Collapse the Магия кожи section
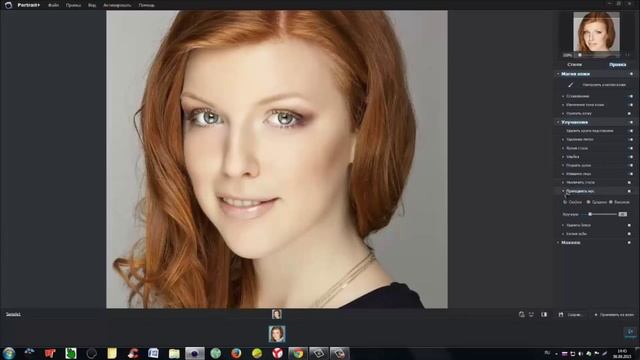The width and height of the screenshot is (640, 360). [x=558, y=74]
